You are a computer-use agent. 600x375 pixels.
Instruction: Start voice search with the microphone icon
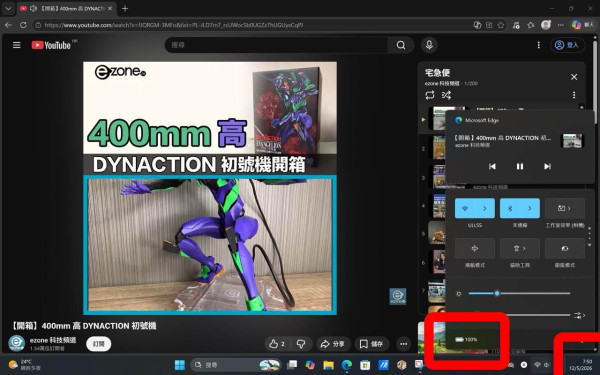(429, 45)
